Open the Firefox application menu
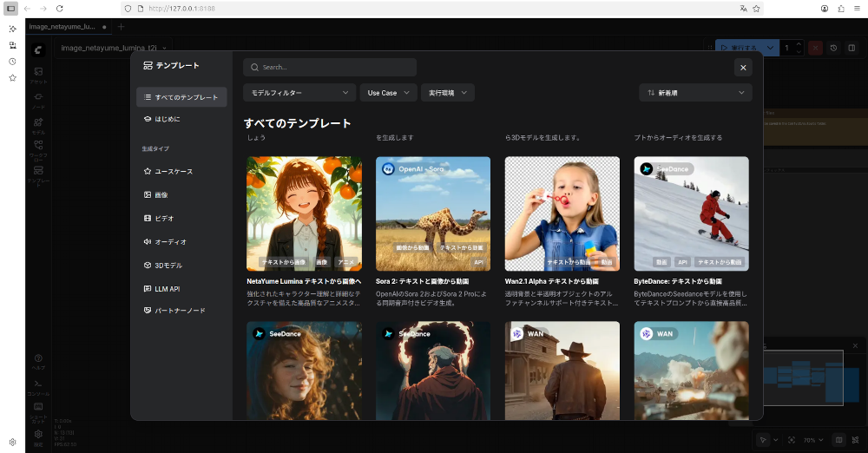The image size is (868, 453). click(857, 9)
